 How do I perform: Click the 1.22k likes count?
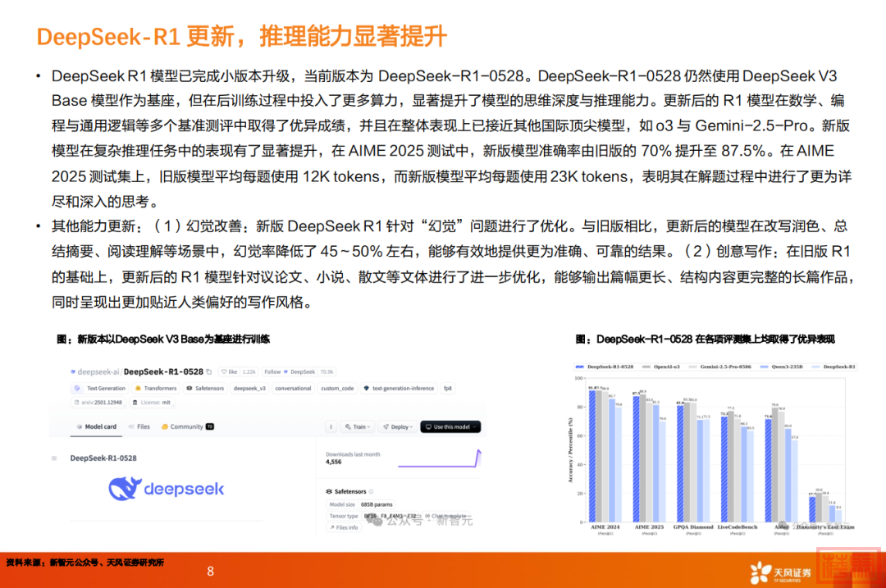tap(249, 371)
